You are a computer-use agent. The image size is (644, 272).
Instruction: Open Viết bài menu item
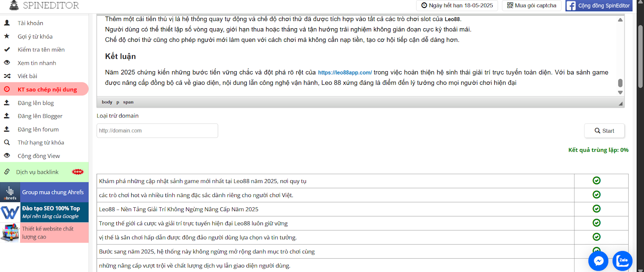coord(44,76)
